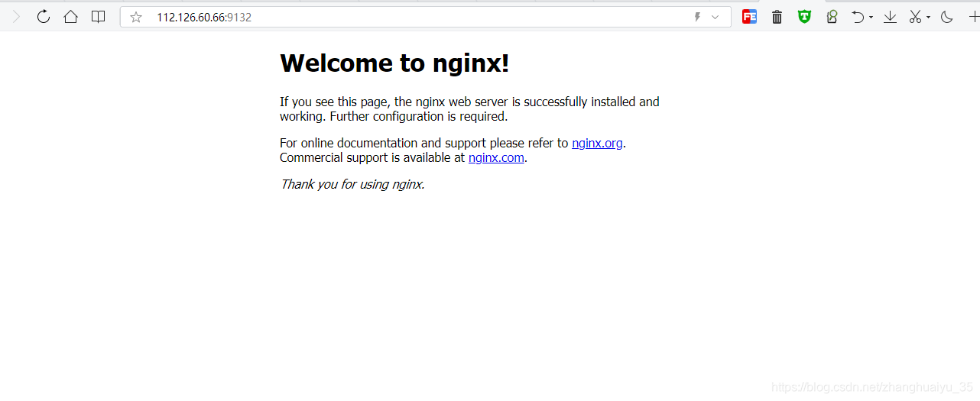Click the lightning bolt speed mode icon
The width and height of the screenshot is (980, 401).
(x=697, y=17)
